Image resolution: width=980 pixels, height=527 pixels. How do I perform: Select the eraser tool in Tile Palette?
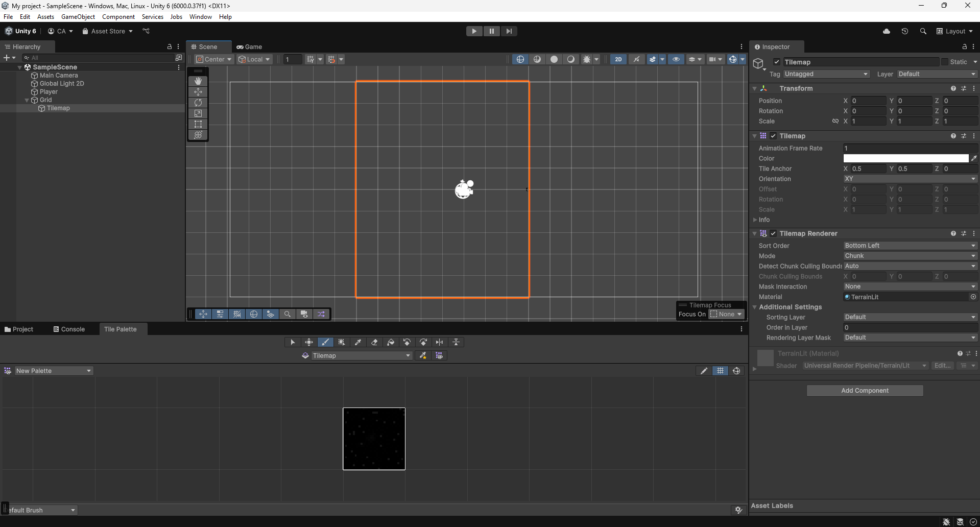click(x=374, y=342)
